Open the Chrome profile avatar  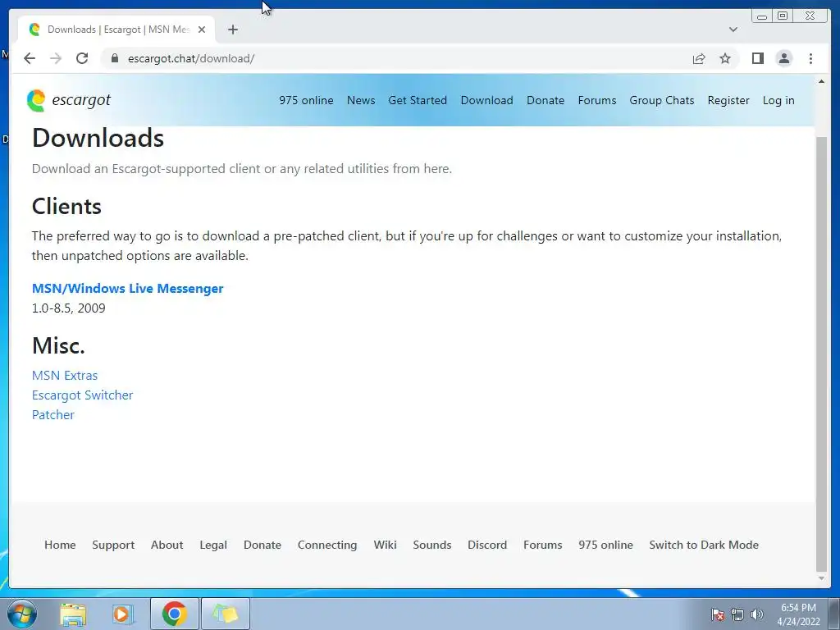[783, 58]
